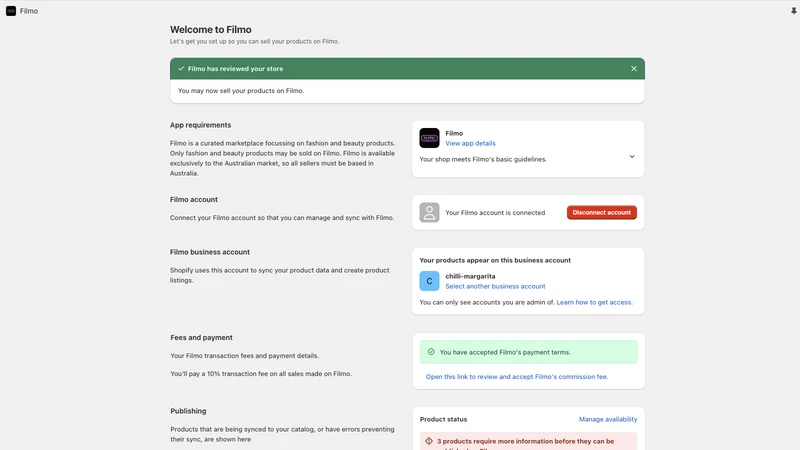This screenshot has width=800, height=450.
Task: Click the chilli-margarita 'C' avatar
Action: pyautogui.click(x=429, y=281)
